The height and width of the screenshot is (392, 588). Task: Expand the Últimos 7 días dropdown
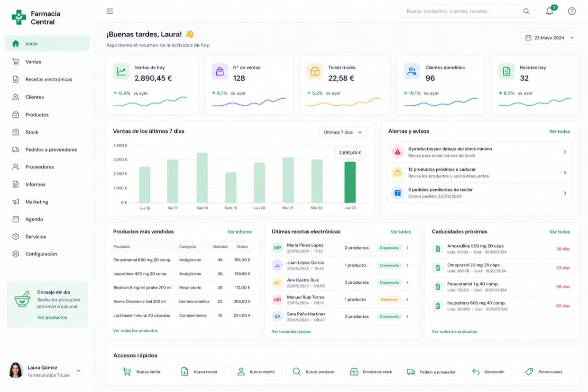[x=343, y=132]
